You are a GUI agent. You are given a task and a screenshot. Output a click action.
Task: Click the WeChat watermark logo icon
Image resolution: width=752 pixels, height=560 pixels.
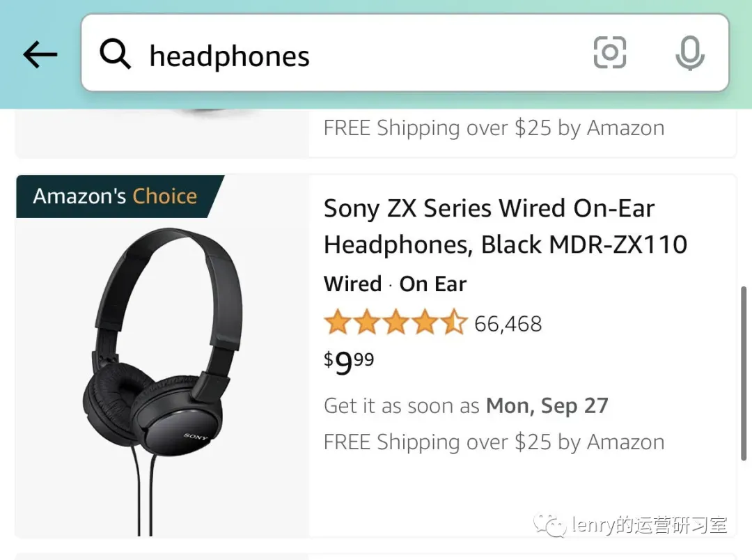tap(549, 525)
